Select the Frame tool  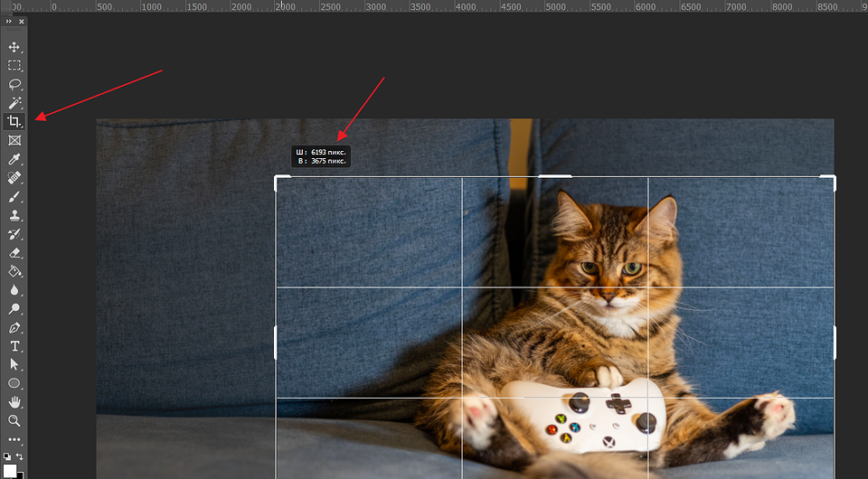[14, 141]
